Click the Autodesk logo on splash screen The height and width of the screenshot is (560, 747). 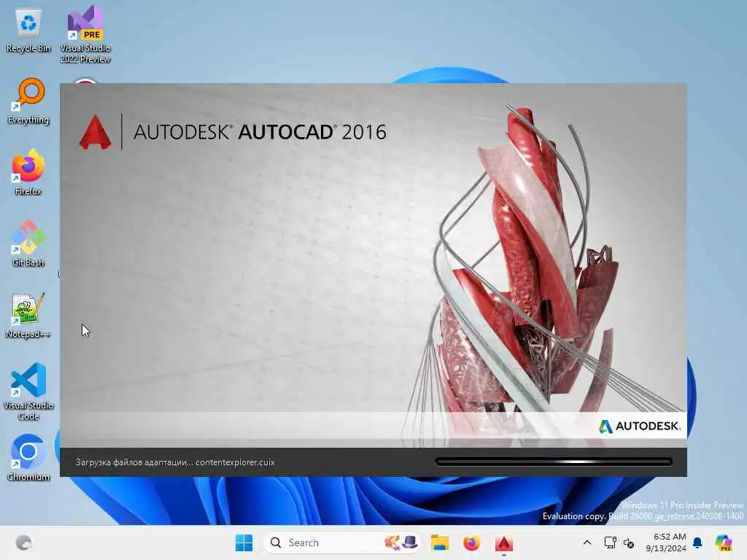click(x=639, y=426)
